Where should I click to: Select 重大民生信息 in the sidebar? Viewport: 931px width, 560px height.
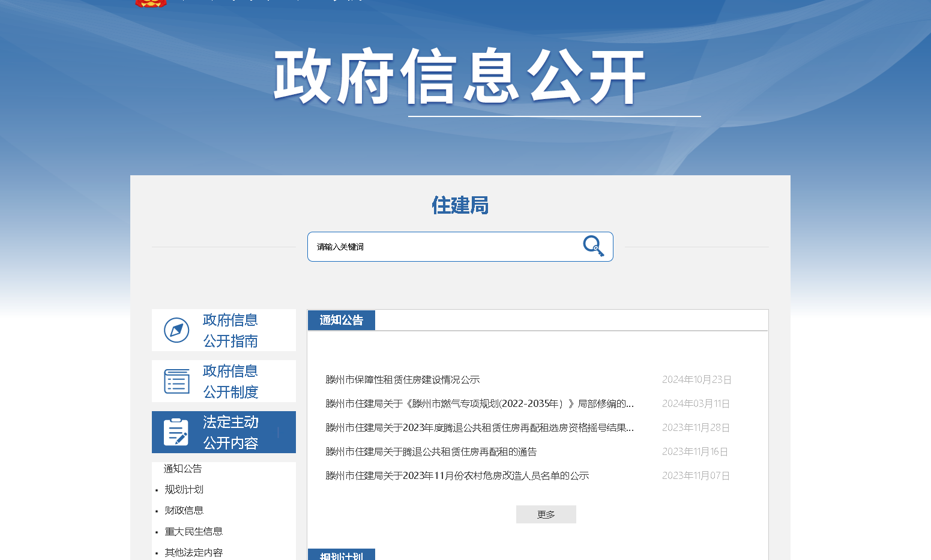click(x=193, y=532)
